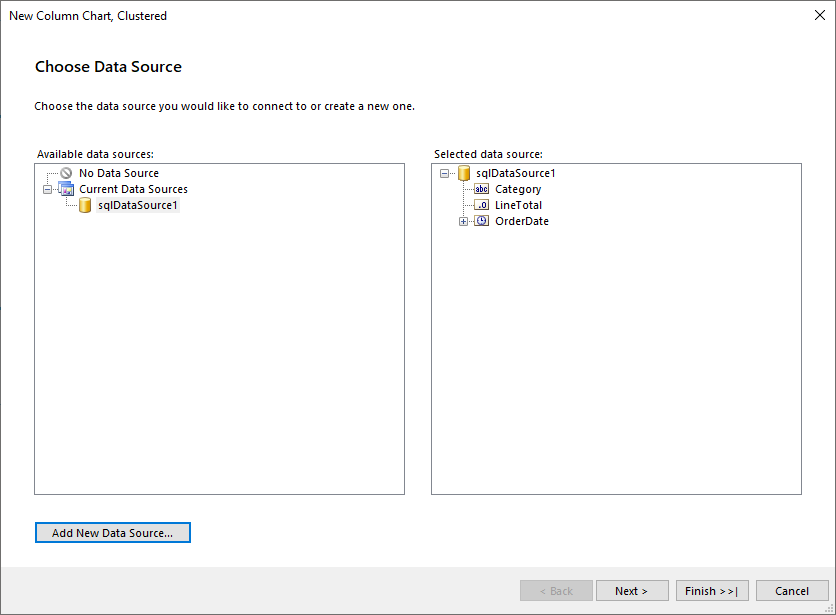Select the No Data Source option
Viewport: 836px width, 615px height.
tap(118, 172)
